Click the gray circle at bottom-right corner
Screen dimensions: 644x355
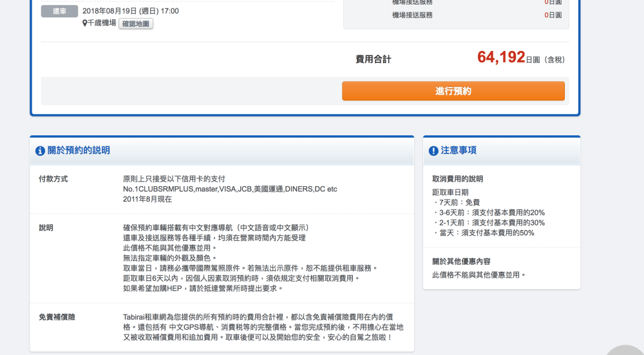[x=626, y=350]
